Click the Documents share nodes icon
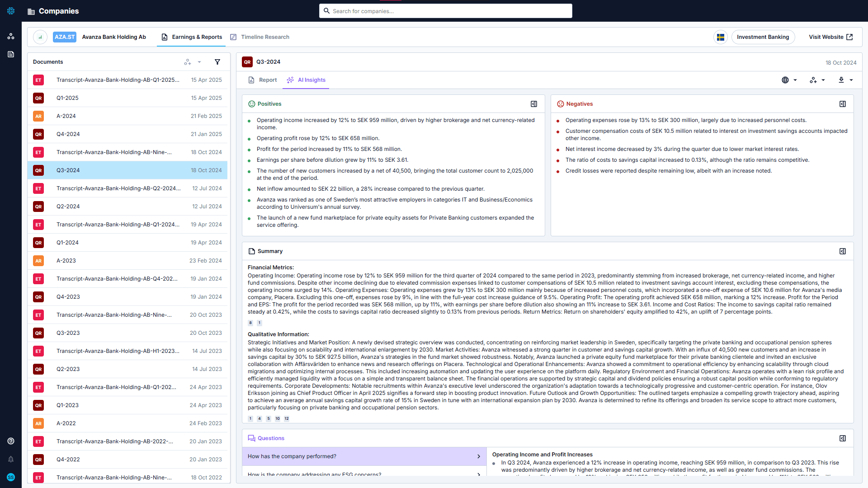Image resolution: width=868 pixels, height=488 pixels. pyautogui.click(x=187, y=62)
